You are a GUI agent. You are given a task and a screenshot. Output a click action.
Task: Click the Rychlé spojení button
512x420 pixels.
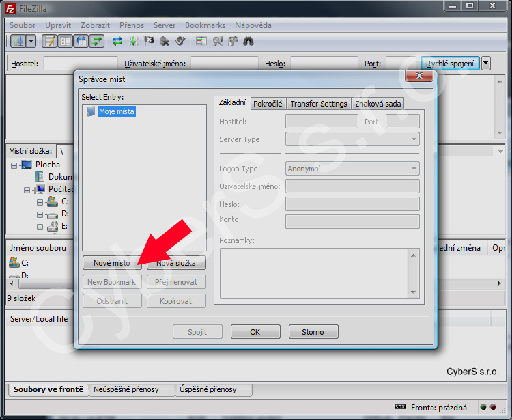click(450, 64)
